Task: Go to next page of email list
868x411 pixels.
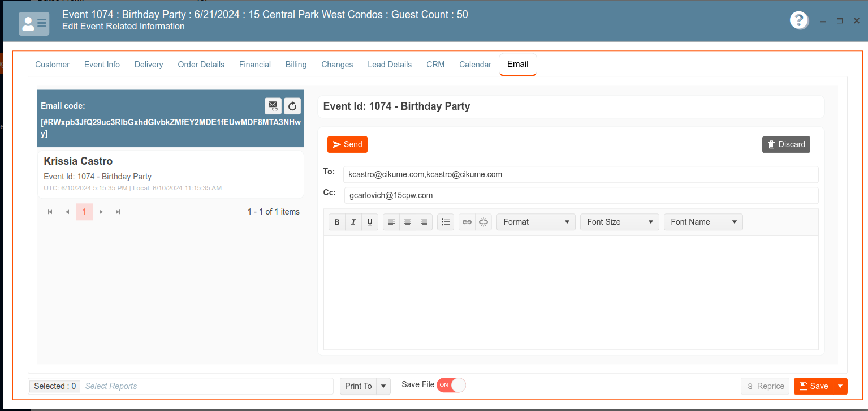Action: pyautogui.click(x=101, y=212)
